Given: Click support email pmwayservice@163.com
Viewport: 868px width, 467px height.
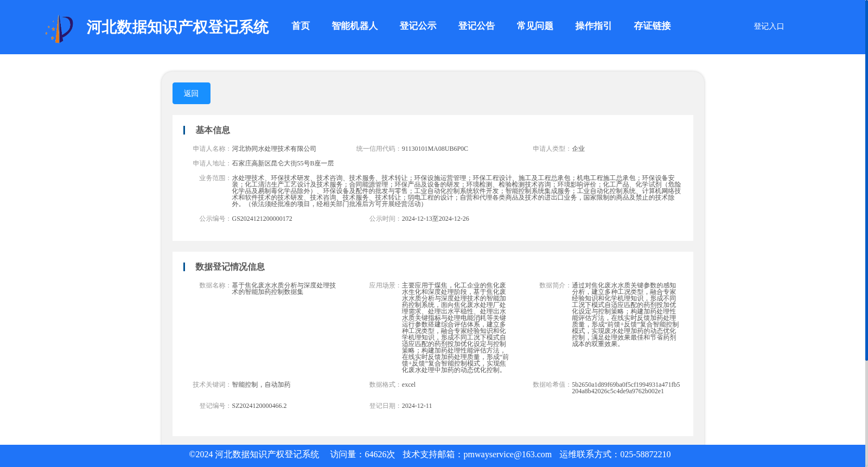Looking at the screenshot, I should pos(507,455).
